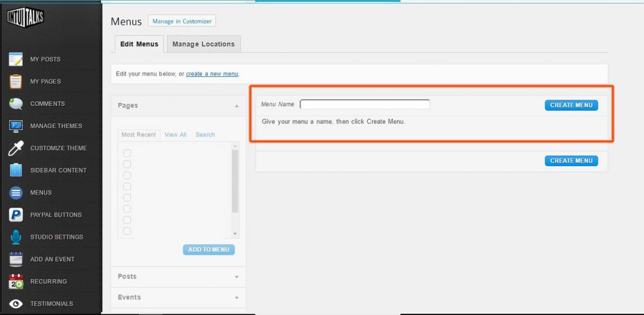644x315 pixels.
Task: Click Pages list scroll down arrow
Action: click(x=235, y=234)
